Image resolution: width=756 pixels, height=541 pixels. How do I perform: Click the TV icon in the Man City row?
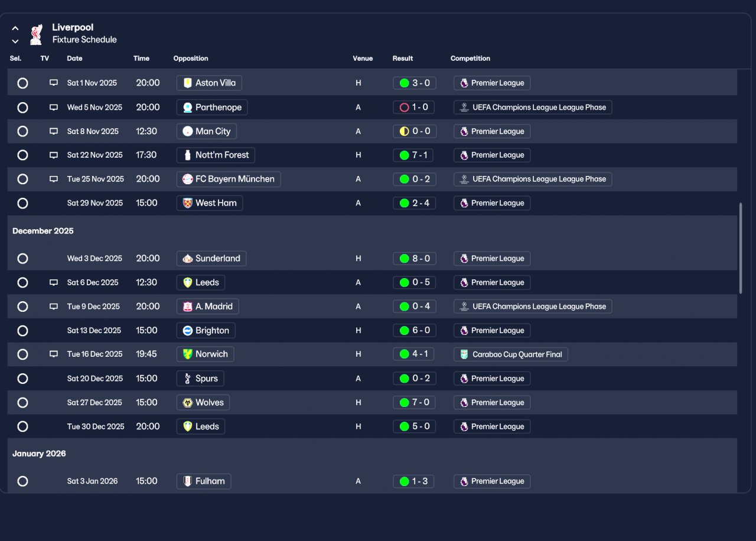[54, 131]
